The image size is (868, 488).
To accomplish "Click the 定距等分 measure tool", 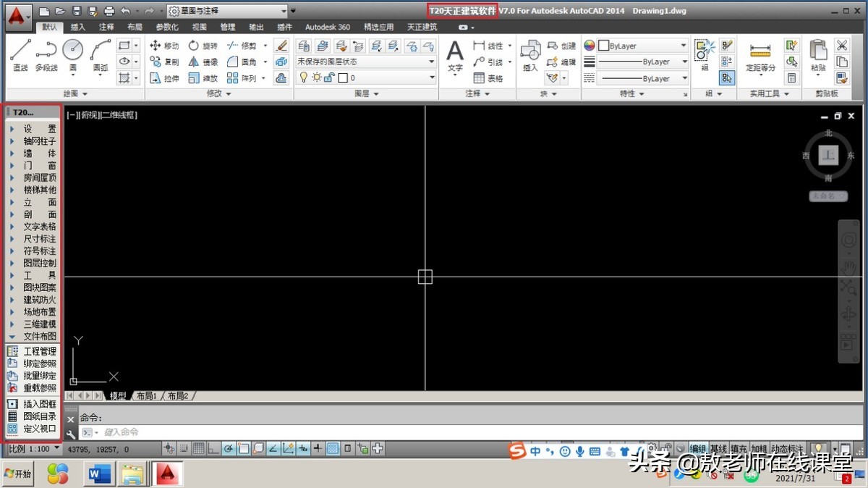I will point(760,56).
